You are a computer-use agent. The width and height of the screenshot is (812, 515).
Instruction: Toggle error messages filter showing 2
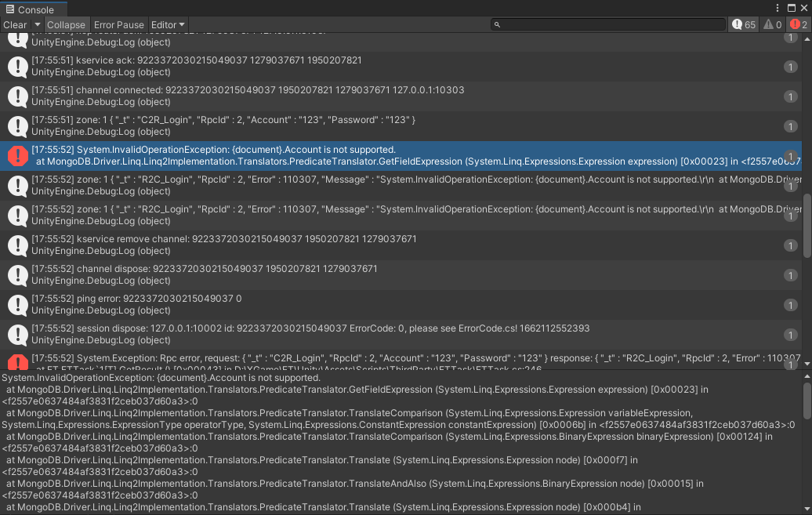click(x=799, y=25)
